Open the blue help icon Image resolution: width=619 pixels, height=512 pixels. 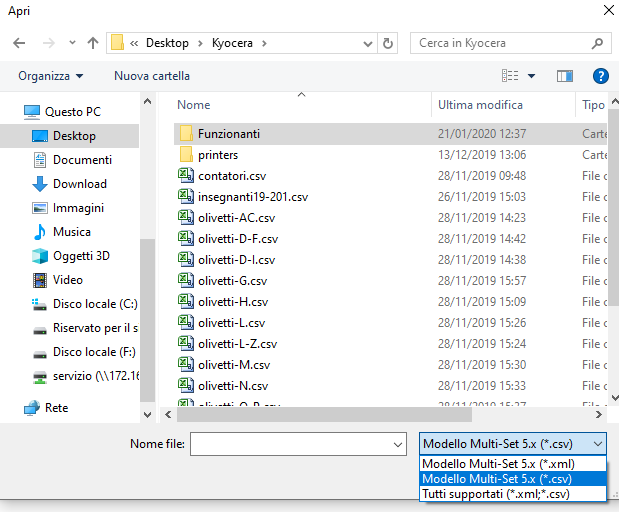[x=600, y=76]
